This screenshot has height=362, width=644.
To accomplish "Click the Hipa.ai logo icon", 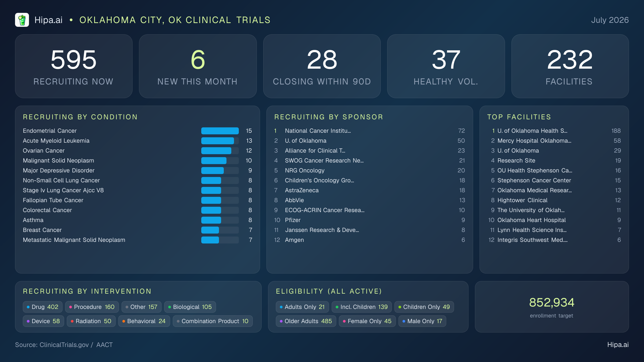I will tap(22, 20).
